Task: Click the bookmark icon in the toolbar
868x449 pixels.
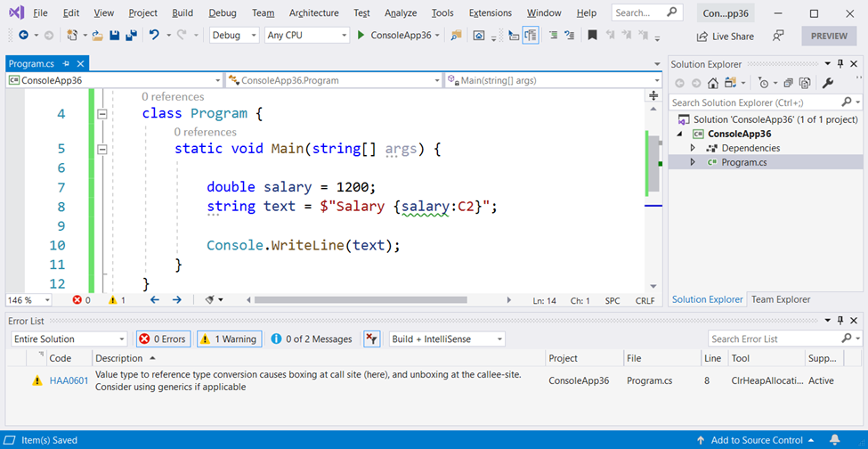Action: [x=592, y=36]
